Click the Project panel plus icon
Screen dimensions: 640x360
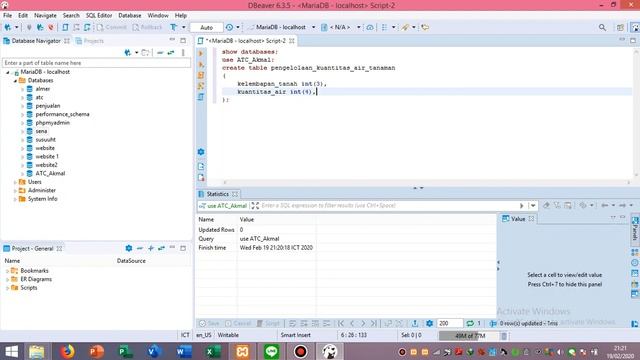(x=151, y=248)
